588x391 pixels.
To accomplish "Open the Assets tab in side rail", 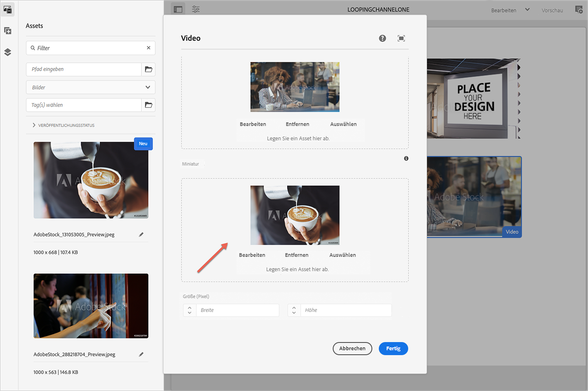I will [8, 9].
